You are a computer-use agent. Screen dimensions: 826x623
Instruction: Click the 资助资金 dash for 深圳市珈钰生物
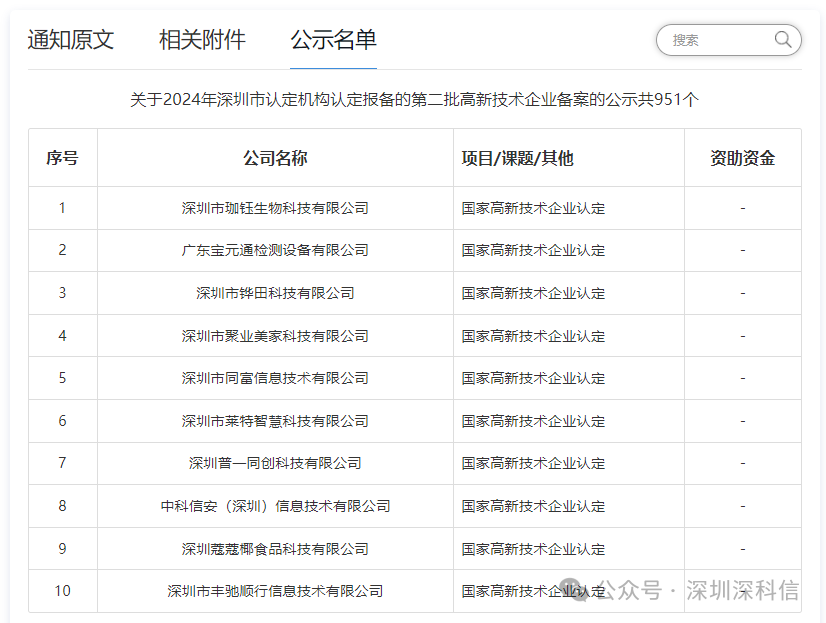coord(743,208)
